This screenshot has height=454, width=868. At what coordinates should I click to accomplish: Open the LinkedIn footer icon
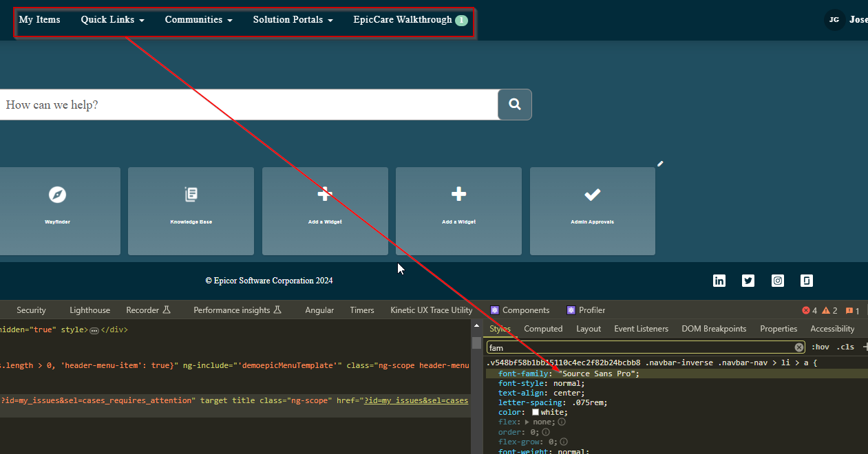[x=719, y=281]
